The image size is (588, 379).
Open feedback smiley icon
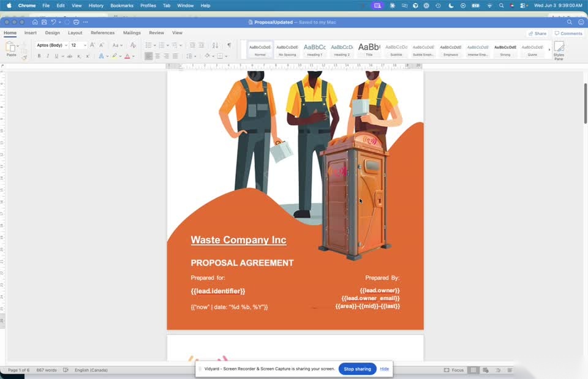581,22
